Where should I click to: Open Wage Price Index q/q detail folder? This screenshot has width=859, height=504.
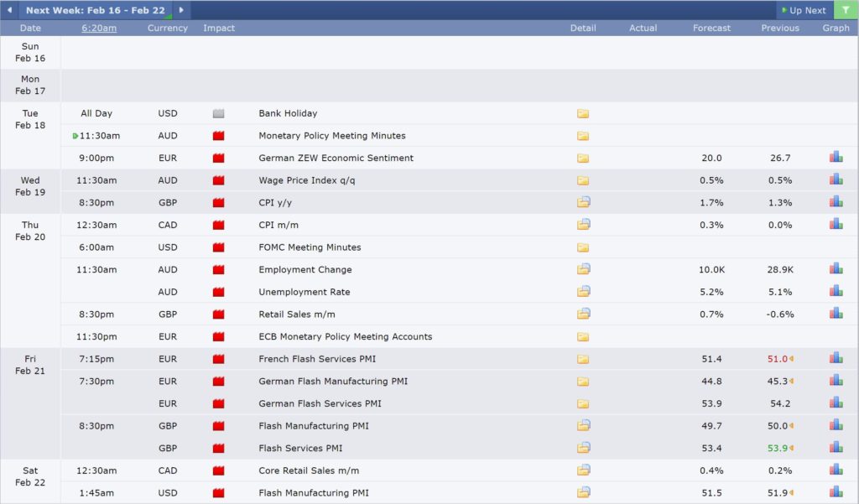[x=583, y=181]
